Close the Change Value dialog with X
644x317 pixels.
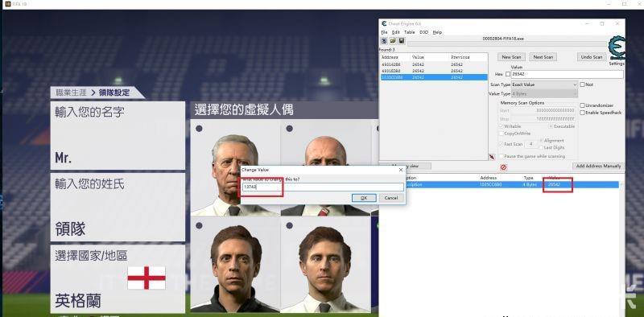click(x=400, y=170)
